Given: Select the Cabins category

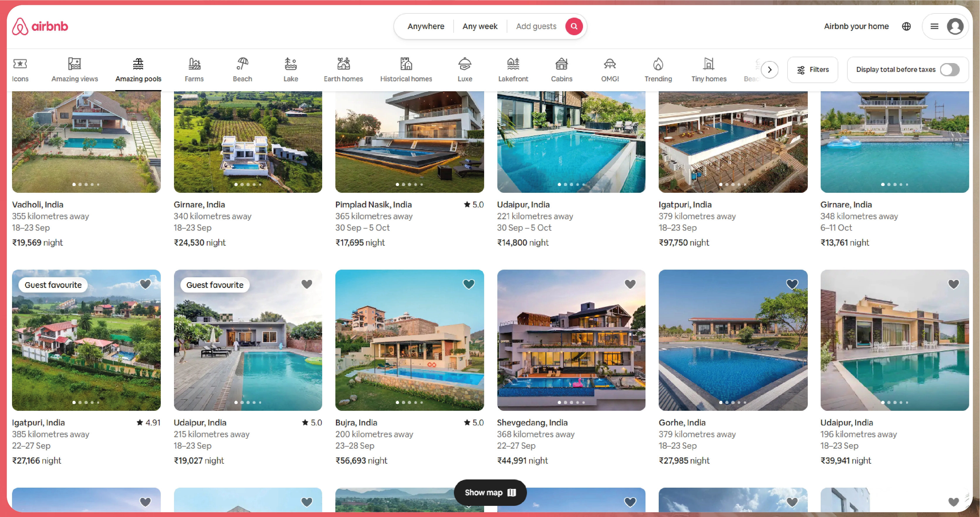Looking at the screenshot, I should pyautogui.click(x=562, y=70).
